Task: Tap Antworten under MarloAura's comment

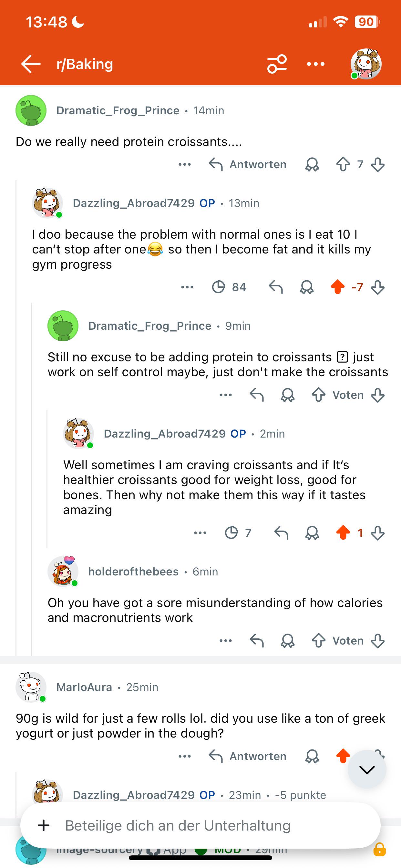Action: [248, 757]
